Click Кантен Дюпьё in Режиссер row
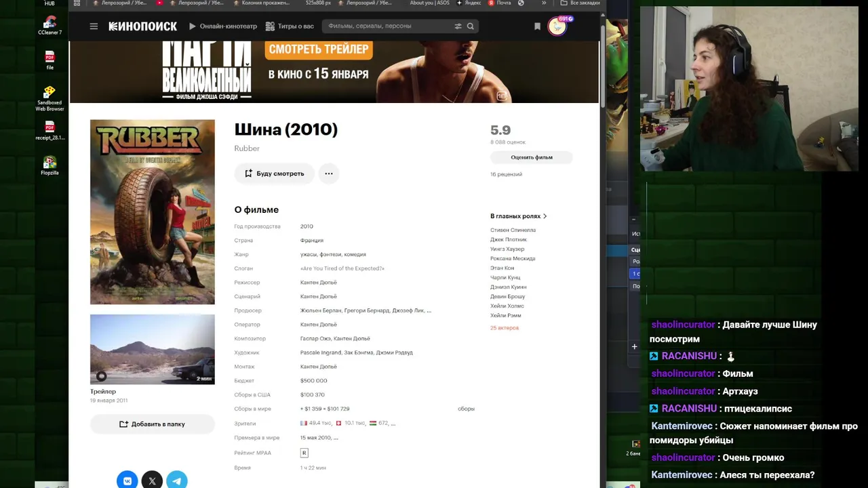Screen dimensions: 868x488 pos(319,283)
